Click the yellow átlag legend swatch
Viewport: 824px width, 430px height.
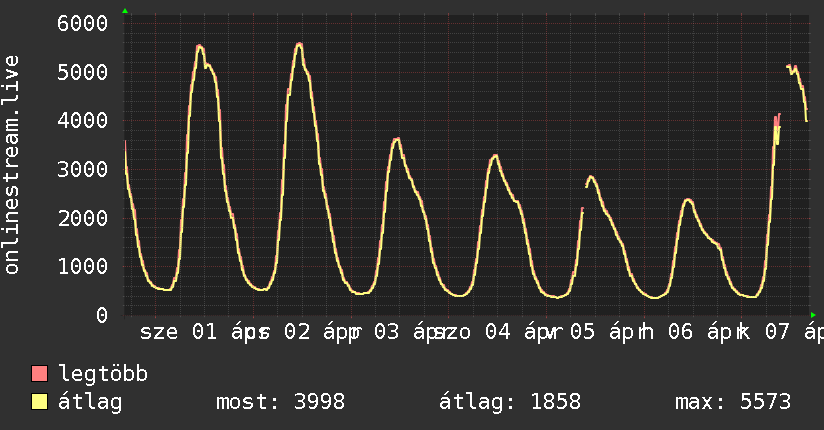tap(39, 401)
